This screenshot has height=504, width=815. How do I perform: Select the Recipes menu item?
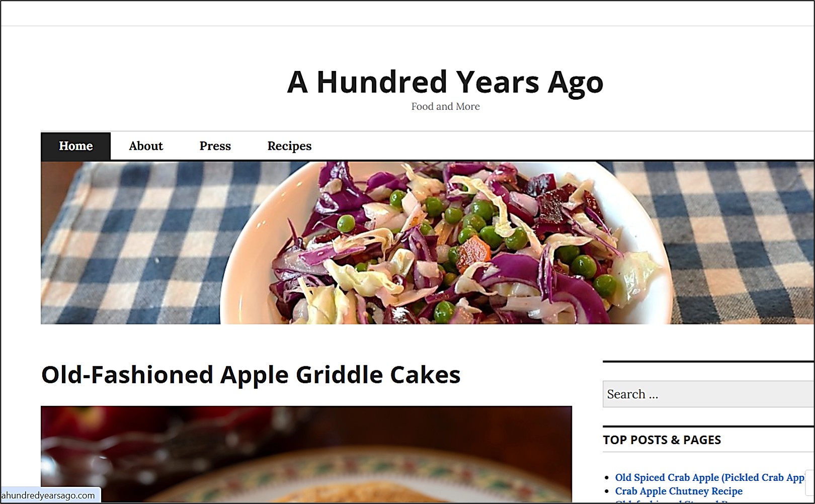pyautogui.click(x=289, y=146)
